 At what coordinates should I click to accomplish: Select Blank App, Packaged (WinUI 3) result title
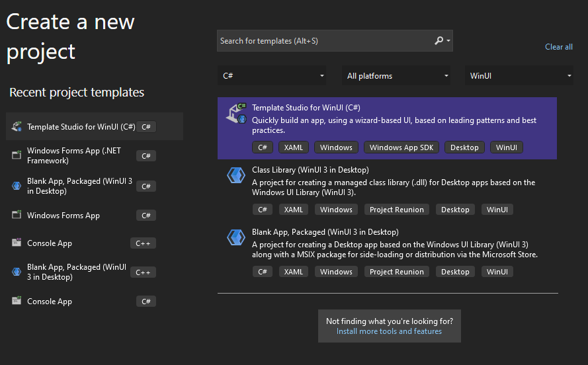(325, 232)
